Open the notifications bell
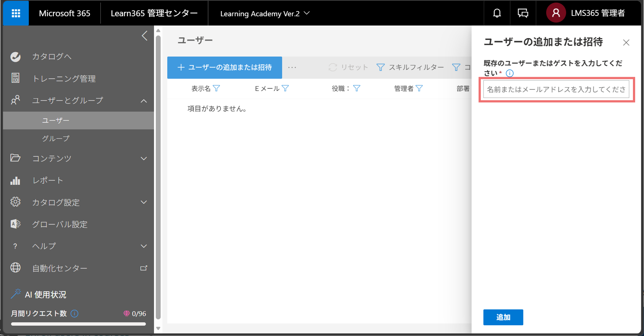Screen dimensions: 644x336 point(497,13)
